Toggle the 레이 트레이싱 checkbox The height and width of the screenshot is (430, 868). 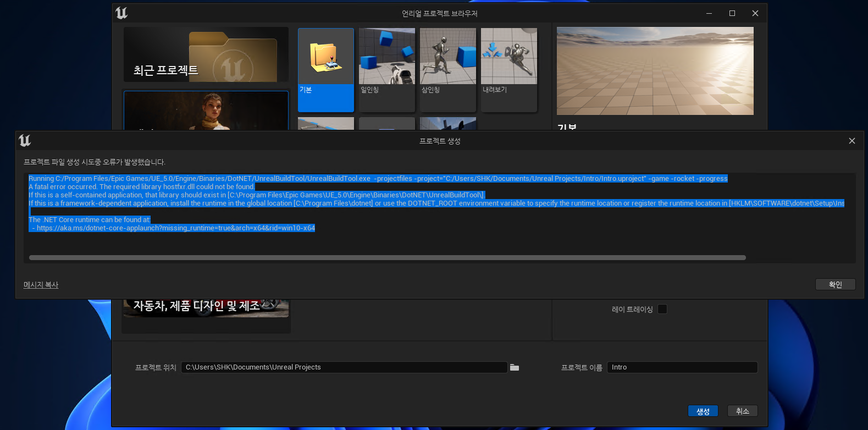662,309
